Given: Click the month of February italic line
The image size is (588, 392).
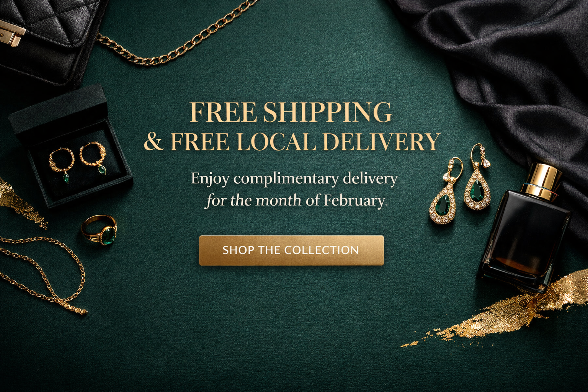Looking at the screenshot, I should point(295,201).
